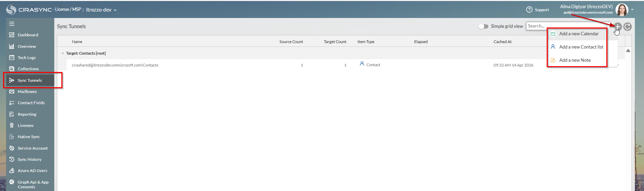The height and width of the screenshot is (191, 644).
Task: Open the Dashboard page
Action: point(28,35)
